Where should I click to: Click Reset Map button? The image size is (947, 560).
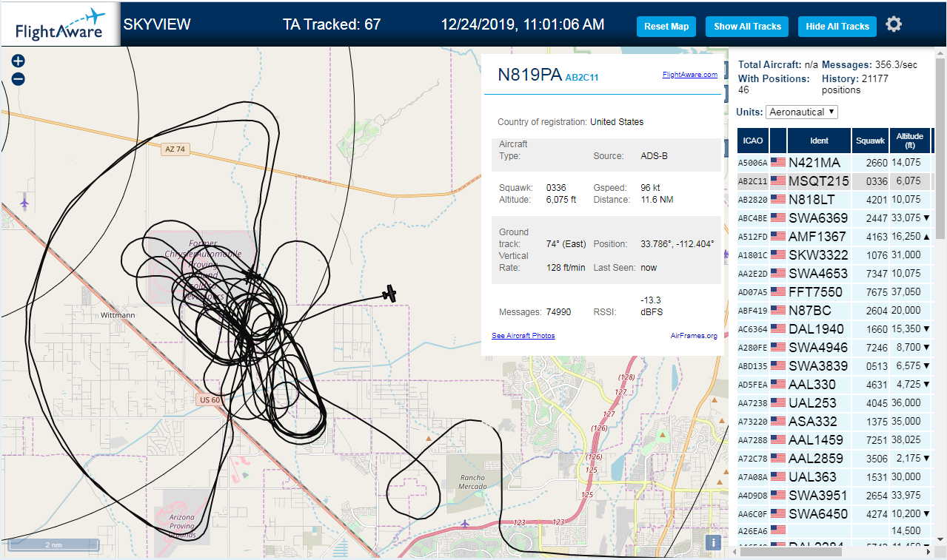pyautogui.click(x=666, y=26)
